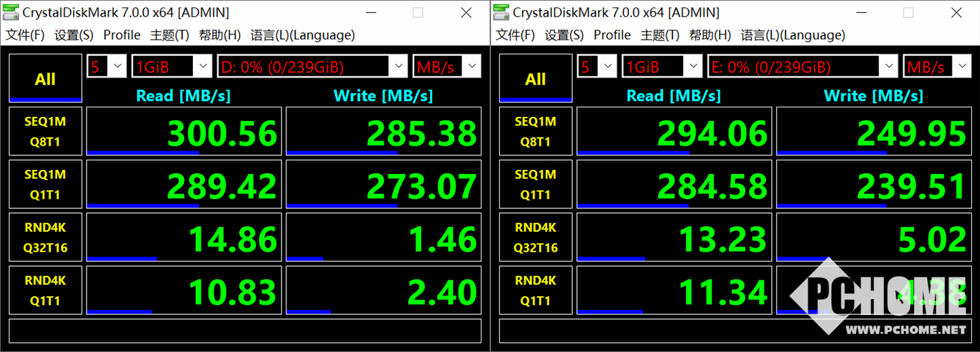The image size is (980, 352).
Task: Open drive D: selection dropdown
Action: (x=312, y=67)
